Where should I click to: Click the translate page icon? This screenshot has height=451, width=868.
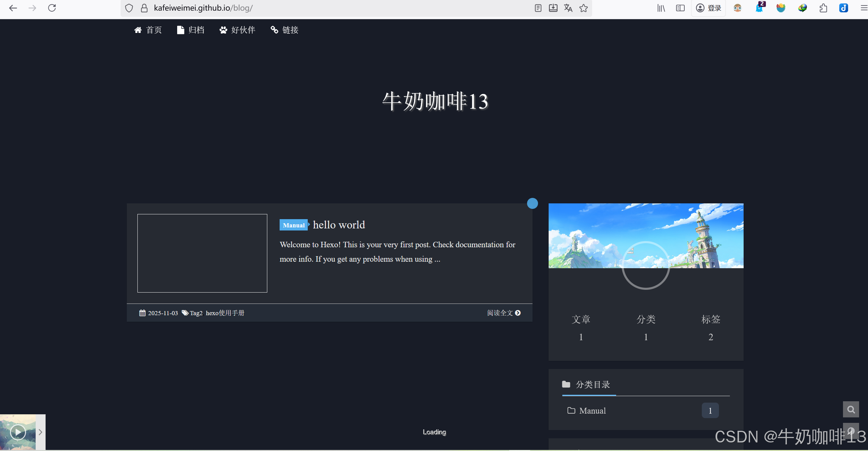tap(568, 8)
